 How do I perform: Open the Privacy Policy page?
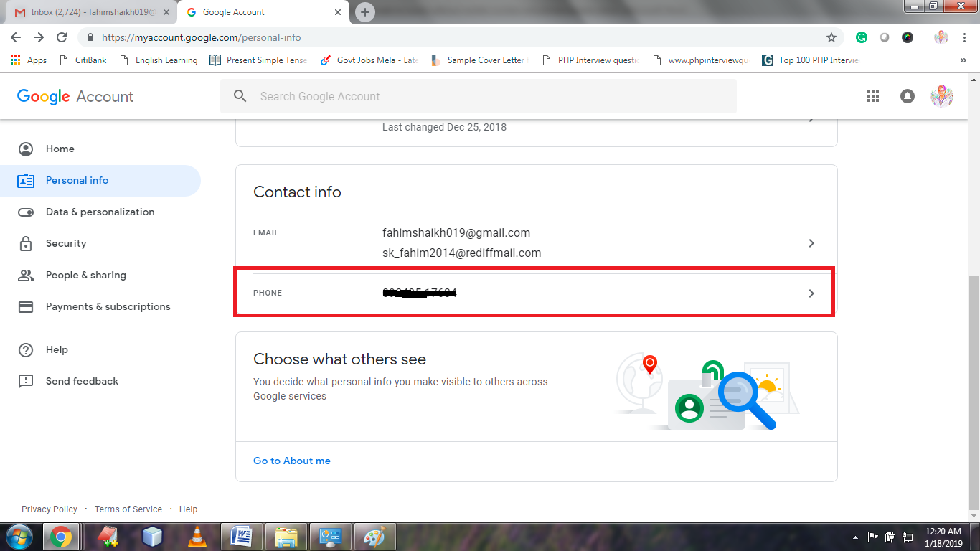49,509
